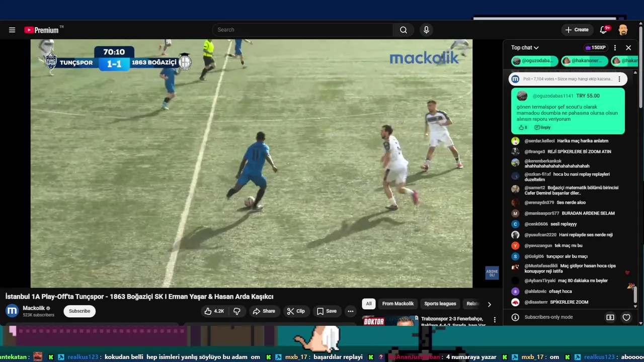Viewport: 644px width, 362px height.
Task: Clip the video
Action: [296, 311]
